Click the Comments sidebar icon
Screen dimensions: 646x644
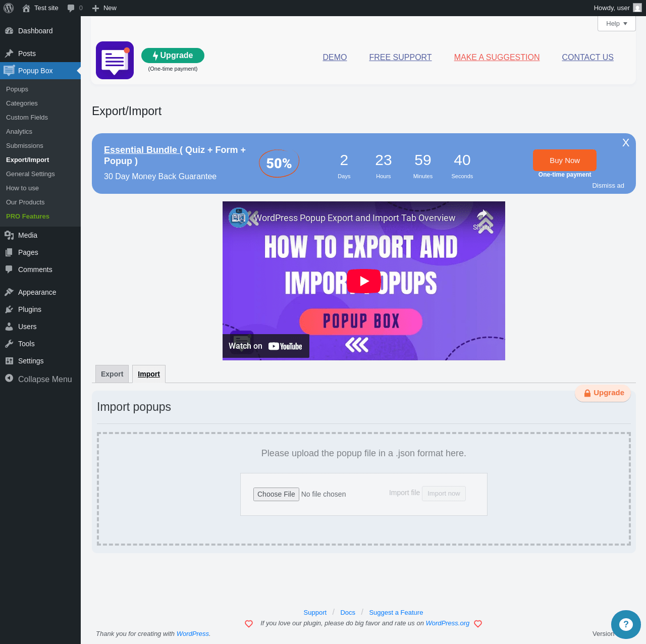pyautogui.click(x=9, y=270)
